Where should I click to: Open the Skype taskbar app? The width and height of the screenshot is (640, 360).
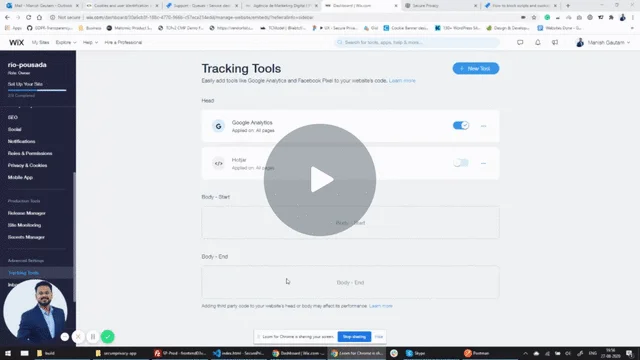416,353
